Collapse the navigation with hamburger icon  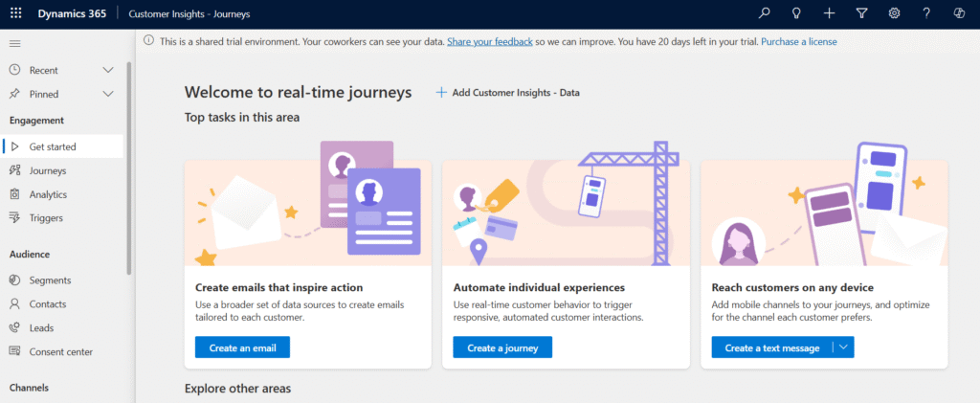(14, 44)
